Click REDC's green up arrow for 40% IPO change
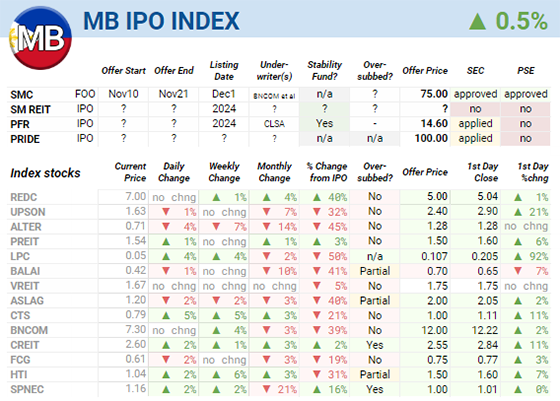The height and width of the screenshot is (401, 560). [x=316, y=197]
